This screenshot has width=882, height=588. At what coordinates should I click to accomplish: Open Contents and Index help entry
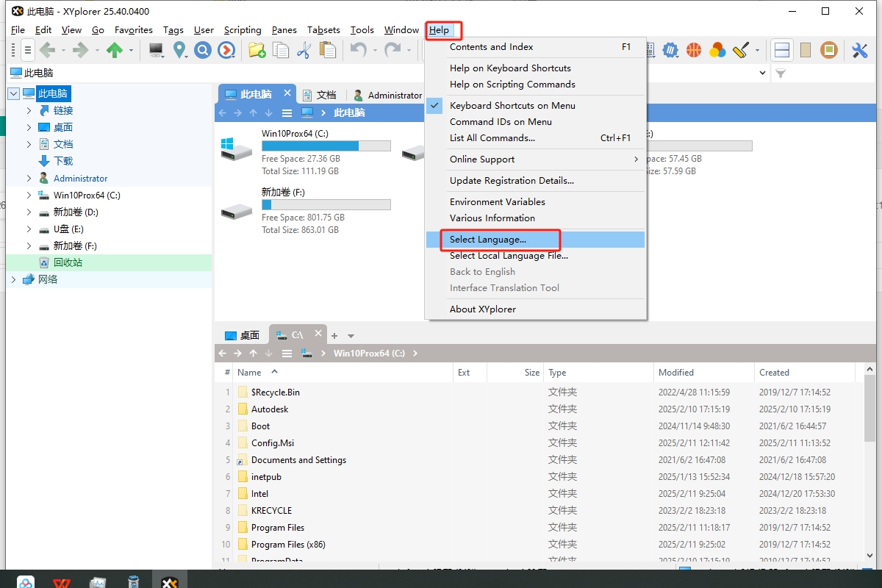point(535,47)
